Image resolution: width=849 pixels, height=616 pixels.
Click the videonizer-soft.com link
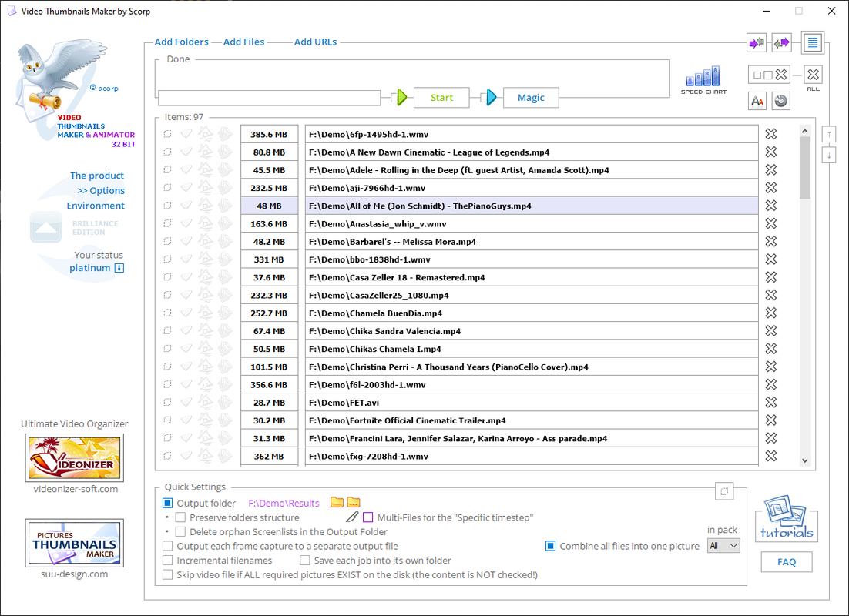pyautogui.click(x=76, y=489)
